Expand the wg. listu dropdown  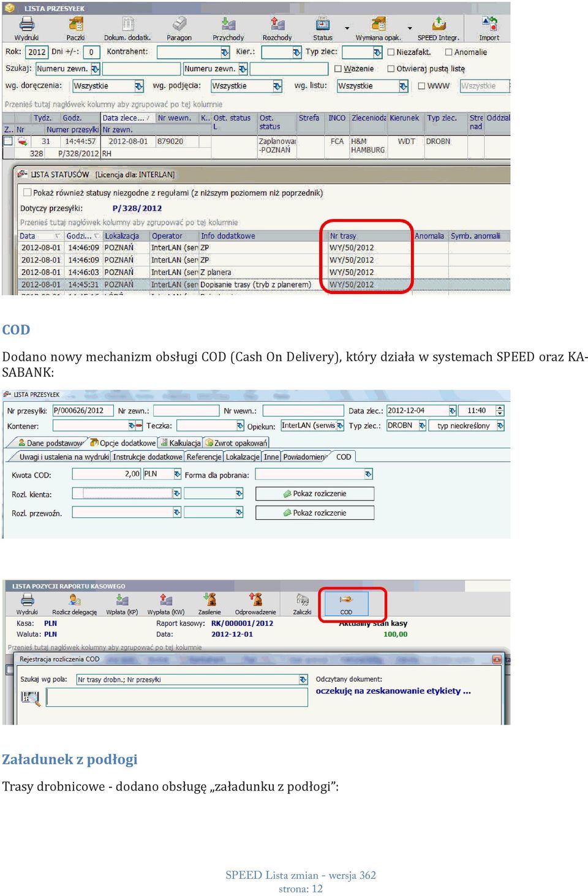(x=403, y=86)
